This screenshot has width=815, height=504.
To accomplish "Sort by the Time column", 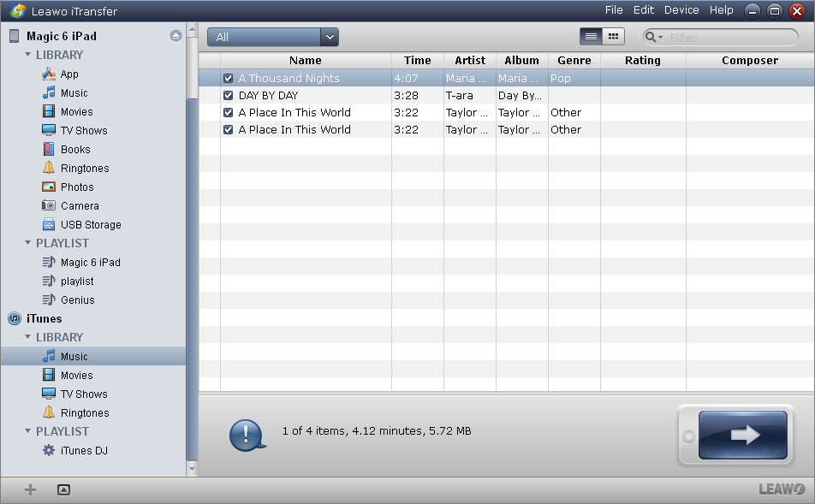I will (x=418, y=60).
